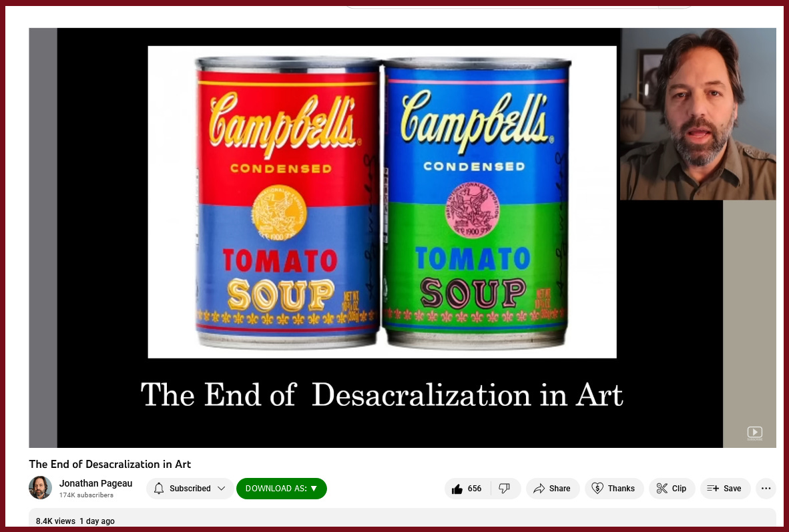
Task: Click the Clip scissors button
Action: [672, 488]
